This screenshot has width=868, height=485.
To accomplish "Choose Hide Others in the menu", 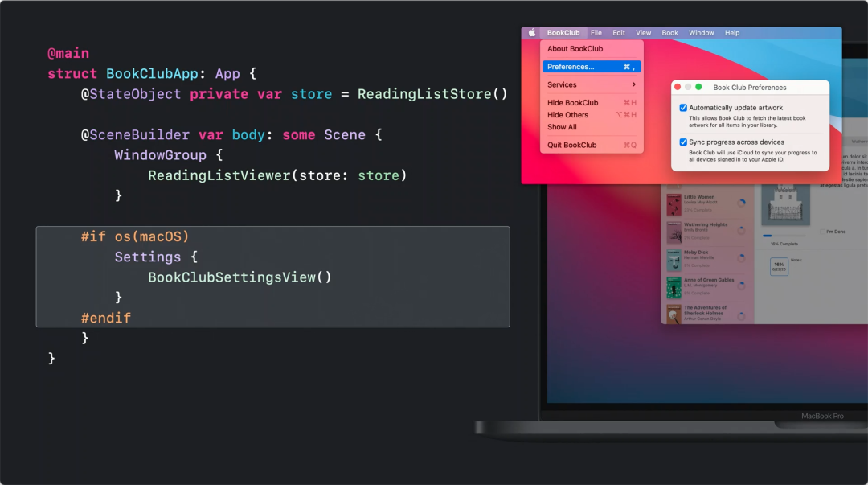I will 592,115.
